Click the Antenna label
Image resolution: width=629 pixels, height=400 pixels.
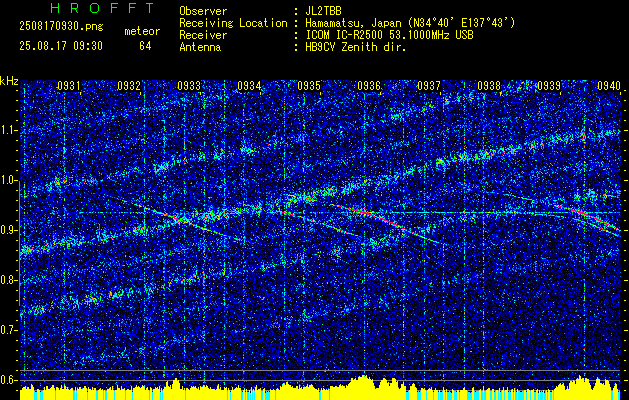coord(200,47)
